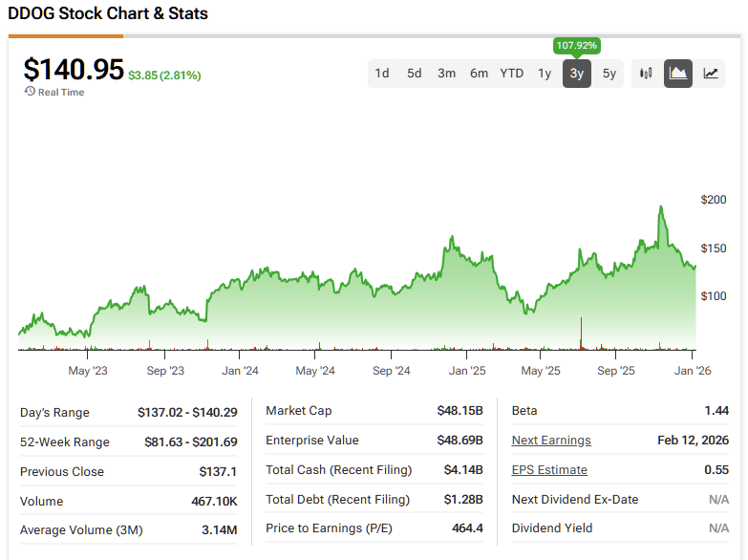Click the tall red volume spike

point(581,334)
